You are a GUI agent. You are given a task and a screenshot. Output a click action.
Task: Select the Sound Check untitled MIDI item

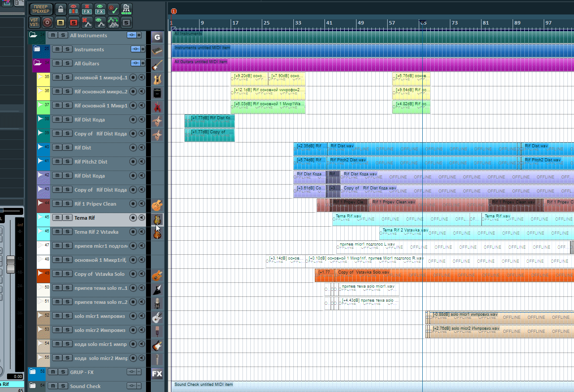372,386
